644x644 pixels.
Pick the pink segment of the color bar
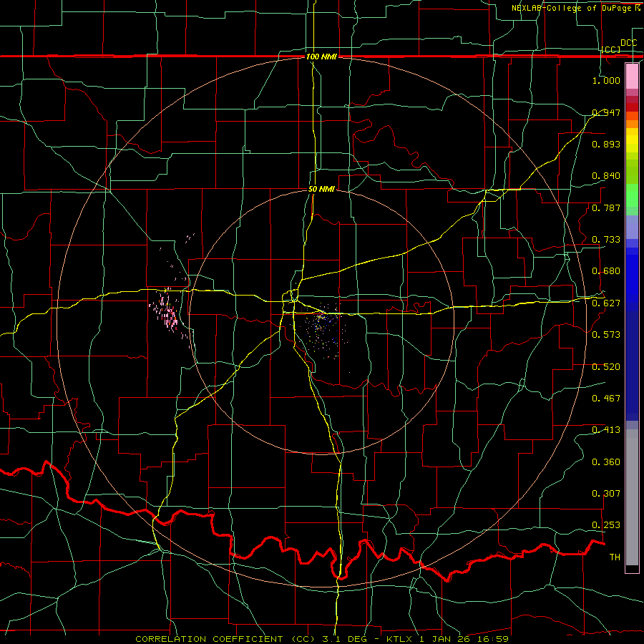coord(632,77)
